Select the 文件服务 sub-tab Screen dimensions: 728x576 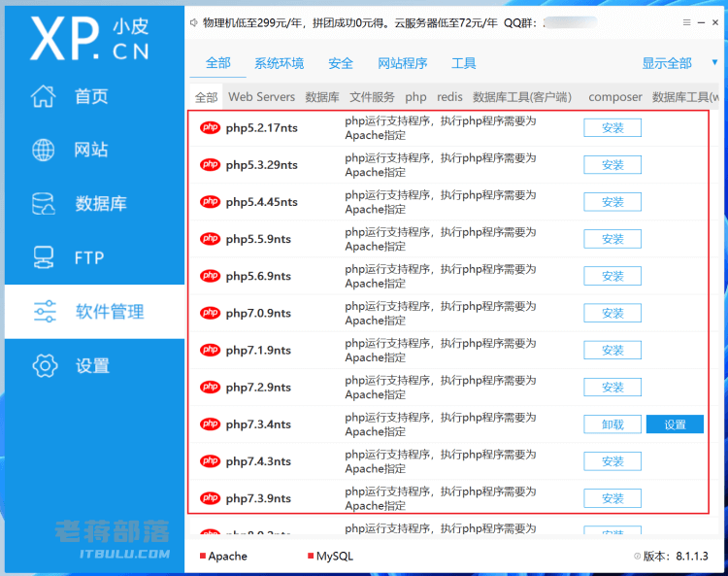(x=372, y=97)
